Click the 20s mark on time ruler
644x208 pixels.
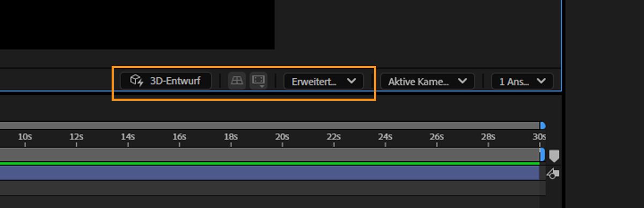coord(282,137)
